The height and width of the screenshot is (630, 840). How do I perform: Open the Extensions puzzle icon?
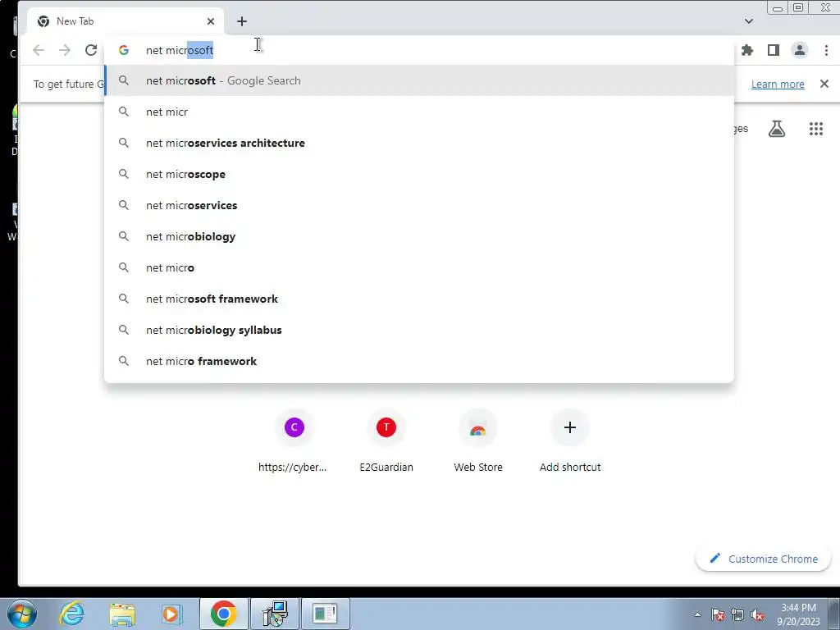point(746,50)
